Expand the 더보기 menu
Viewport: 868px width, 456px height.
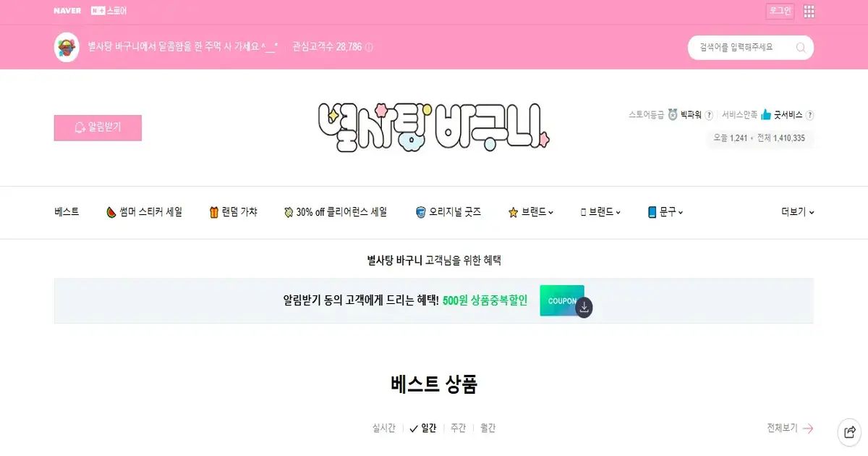tap(797, 212)
